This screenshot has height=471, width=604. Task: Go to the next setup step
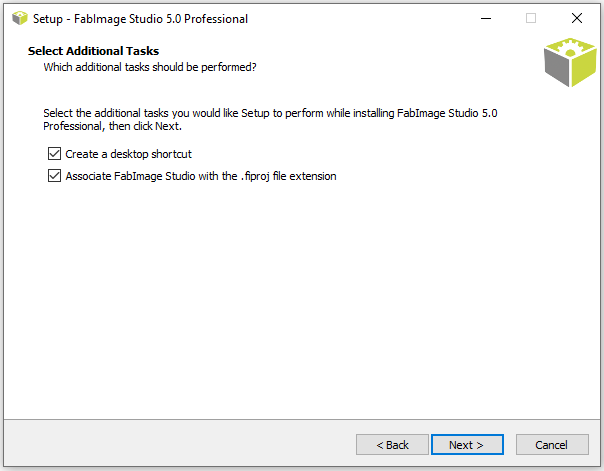click(467, 445)
